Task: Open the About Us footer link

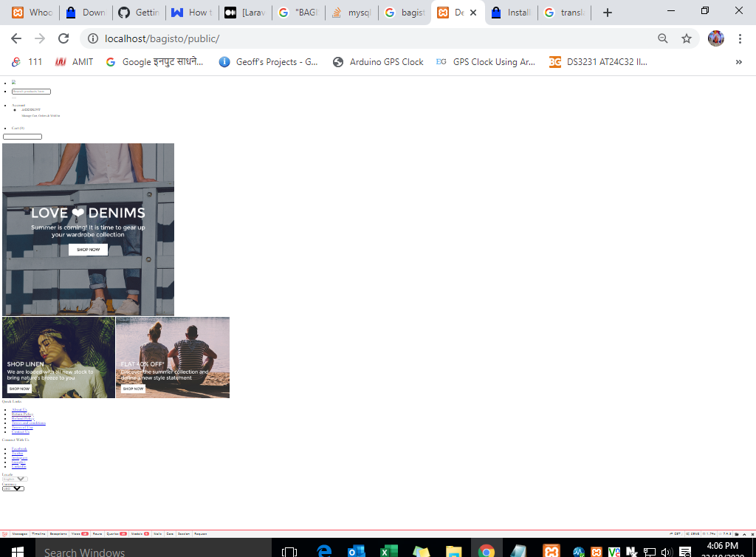Action: 19,409
